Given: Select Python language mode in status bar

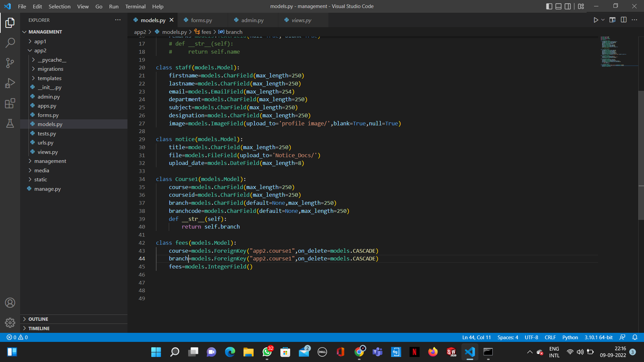Looking at the screenshot, I should (x=570, y=337).
